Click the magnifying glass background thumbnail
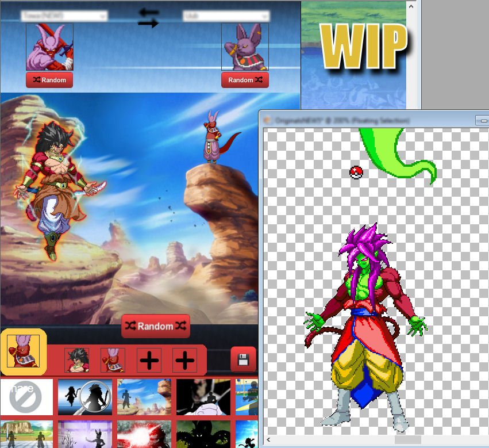This screenshot has height=448, width=489. coord(85,396)
